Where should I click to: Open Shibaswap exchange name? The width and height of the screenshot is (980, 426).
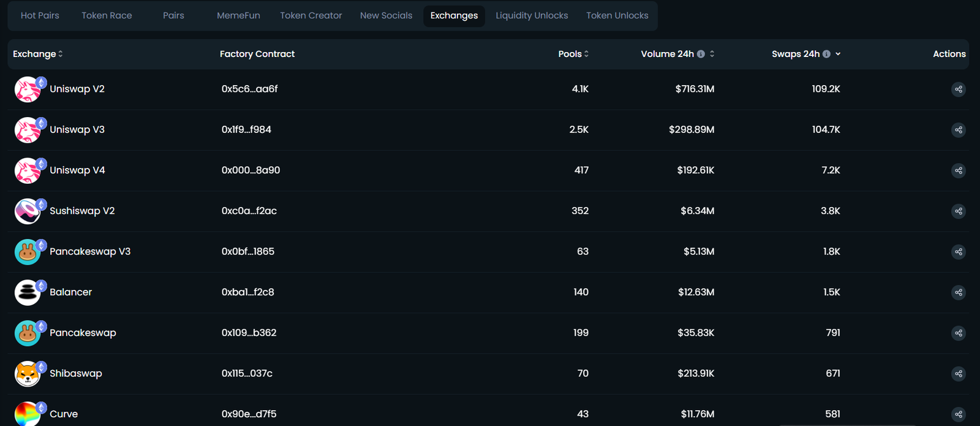pyautogui.click(x=76, y=374)
